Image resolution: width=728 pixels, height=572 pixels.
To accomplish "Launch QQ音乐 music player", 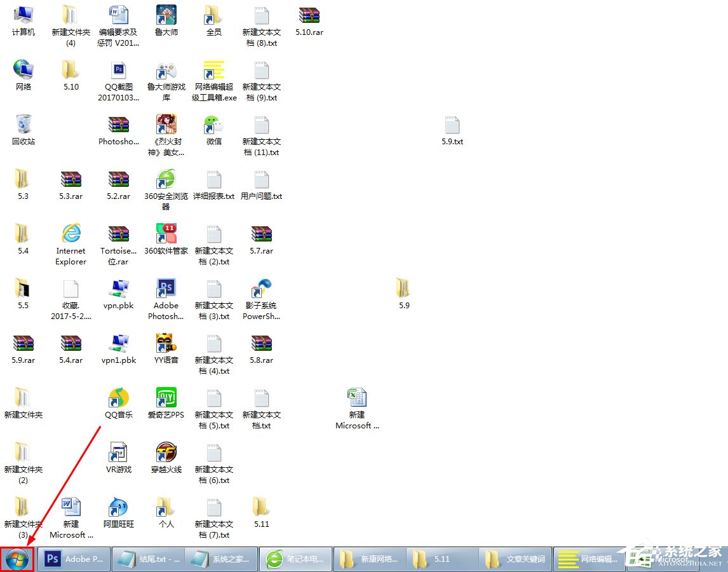I will tap(118, 397).
